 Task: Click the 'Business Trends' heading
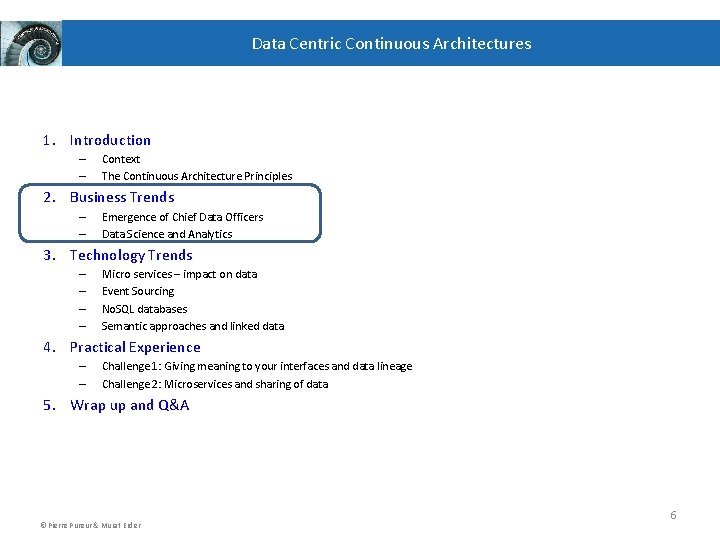coord(122,197)
